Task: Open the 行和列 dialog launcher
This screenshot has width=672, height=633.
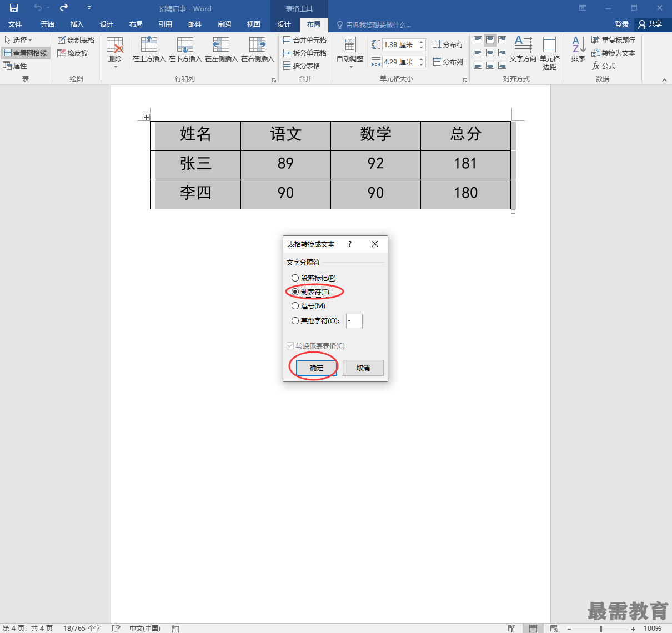Action: pyautogui.click(x=274, y=80)
